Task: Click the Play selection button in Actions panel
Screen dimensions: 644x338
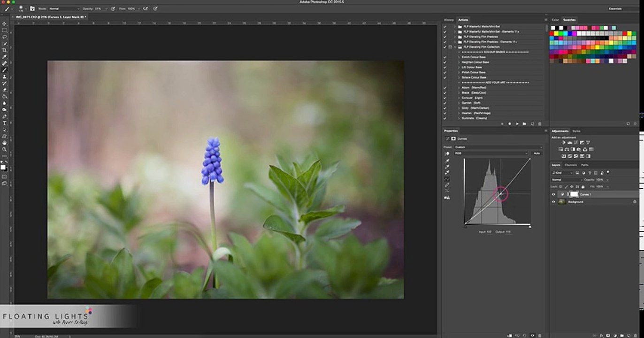Action: point(517,124)
